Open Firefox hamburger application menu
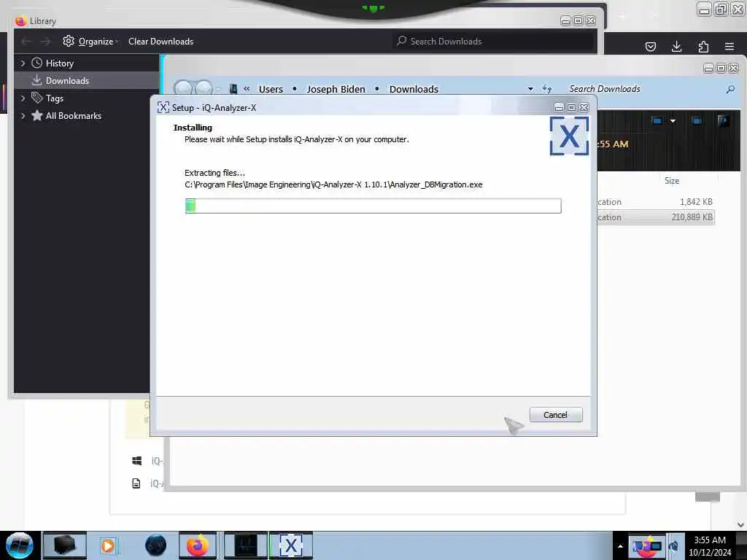 729,46
